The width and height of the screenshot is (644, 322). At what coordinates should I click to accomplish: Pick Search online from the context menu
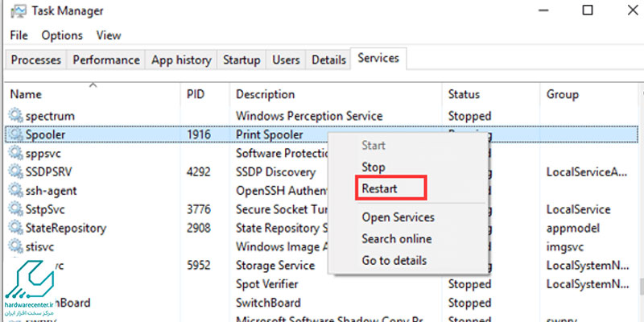396,238
